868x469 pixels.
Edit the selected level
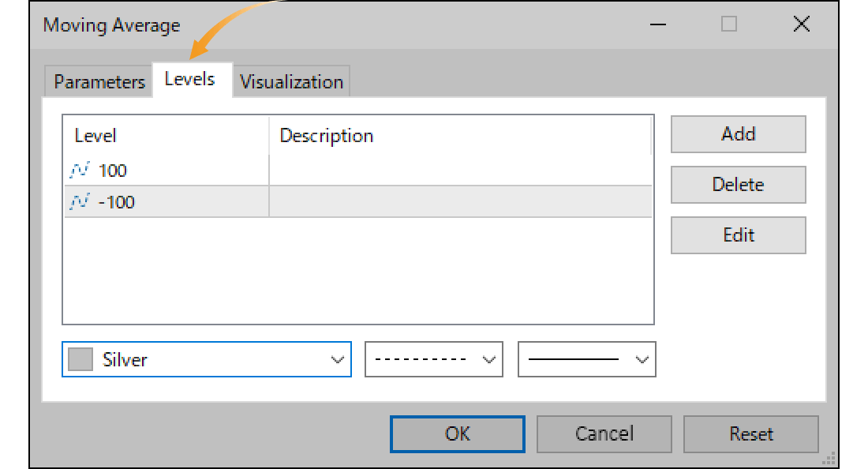point(738,235)
